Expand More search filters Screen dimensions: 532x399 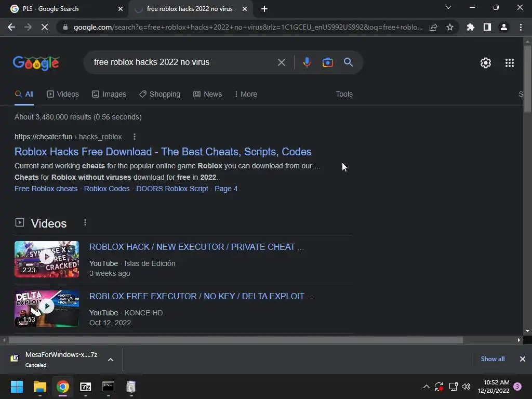pyautogui.click(x=246, y=95)
